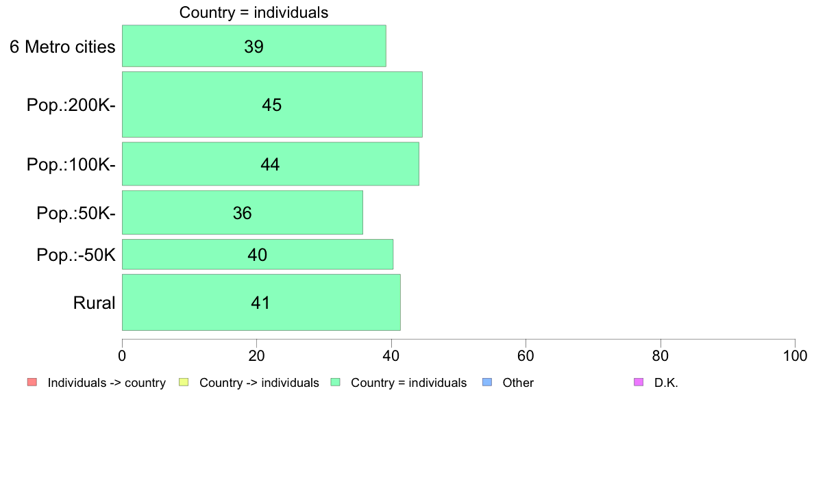Image resolution: width=814 pixels, height=504 pixels.
Task: Click the magenta D.K. legend swatch
Action: pyautogui.click(x=639, y=383)
